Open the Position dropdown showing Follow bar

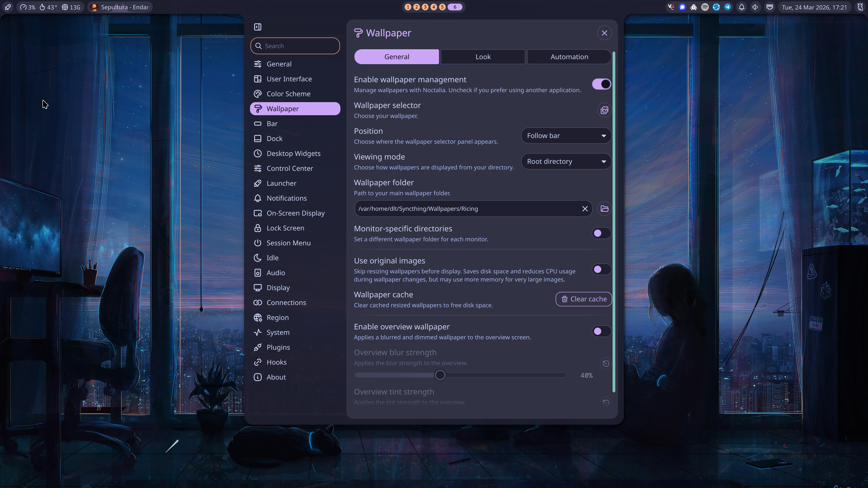click(x=566, y=136)
